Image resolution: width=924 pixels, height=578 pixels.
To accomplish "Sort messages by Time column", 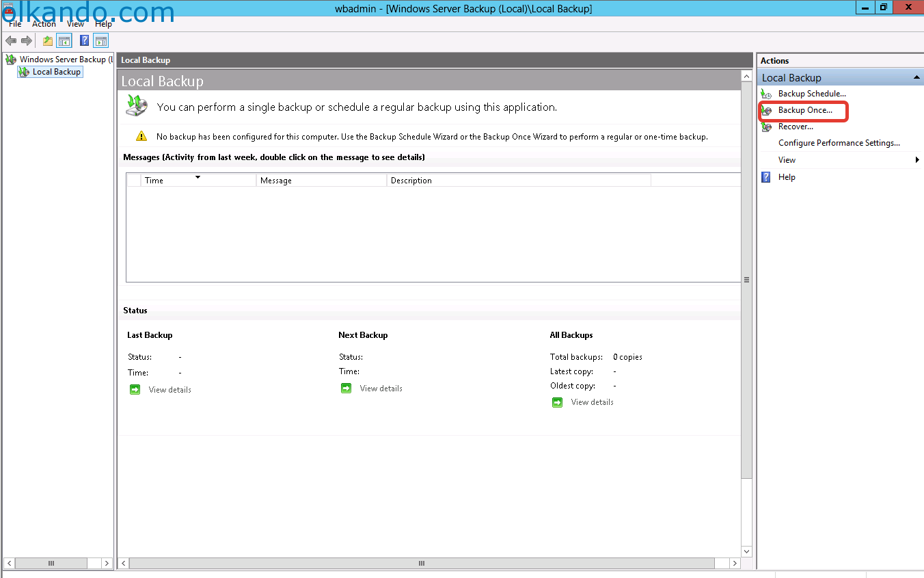I will coord(199,181).
